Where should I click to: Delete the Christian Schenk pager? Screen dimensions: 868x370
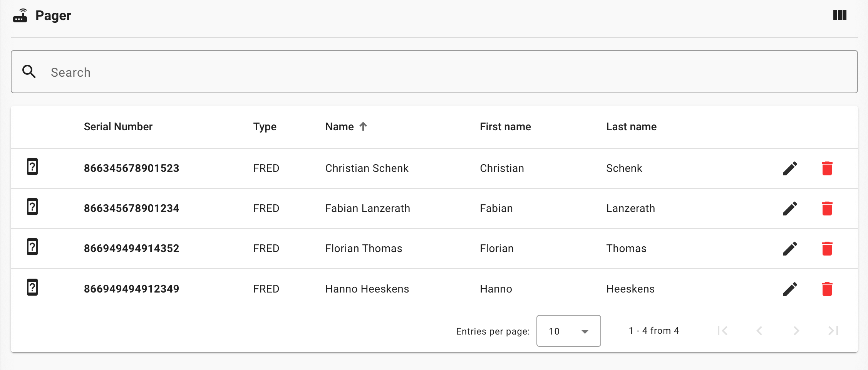pos(827,168)
